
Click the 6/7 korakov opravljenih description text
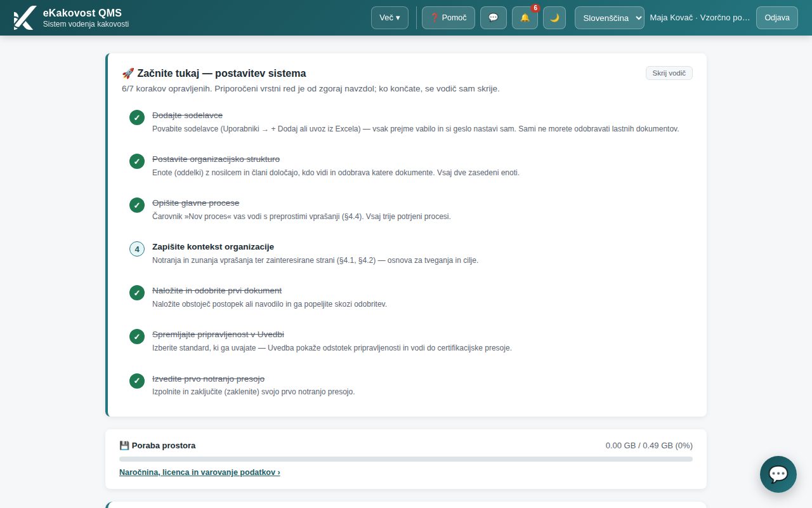pos(311,88)
